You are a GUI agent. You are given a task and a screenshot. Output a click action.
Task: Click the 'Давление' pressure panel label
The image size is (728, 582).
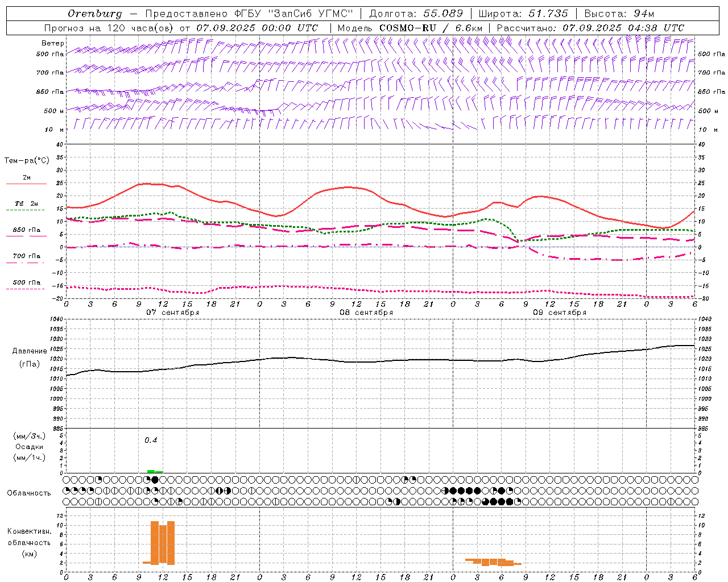[30, 351]
